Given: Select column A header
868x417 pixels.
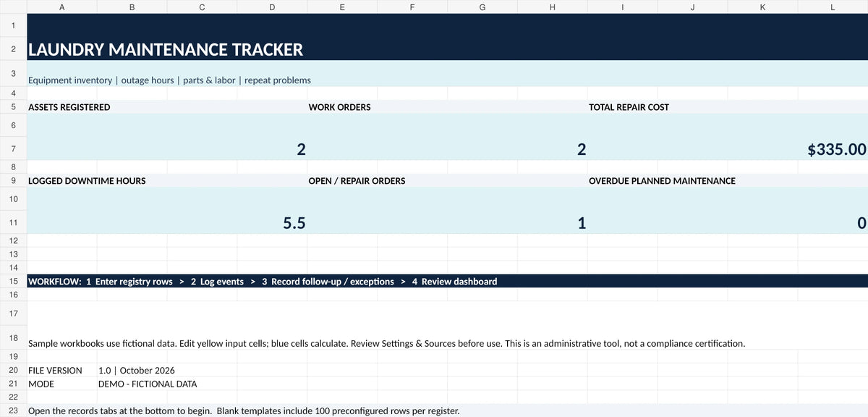Looking at the screenshot, I should pos(61,7).
